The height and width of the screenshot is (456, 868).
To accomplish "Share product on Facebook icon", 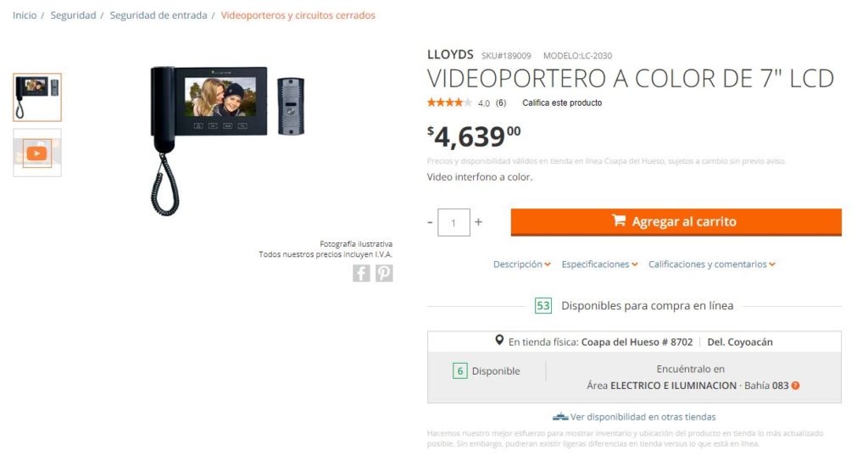I will (361, 273).
